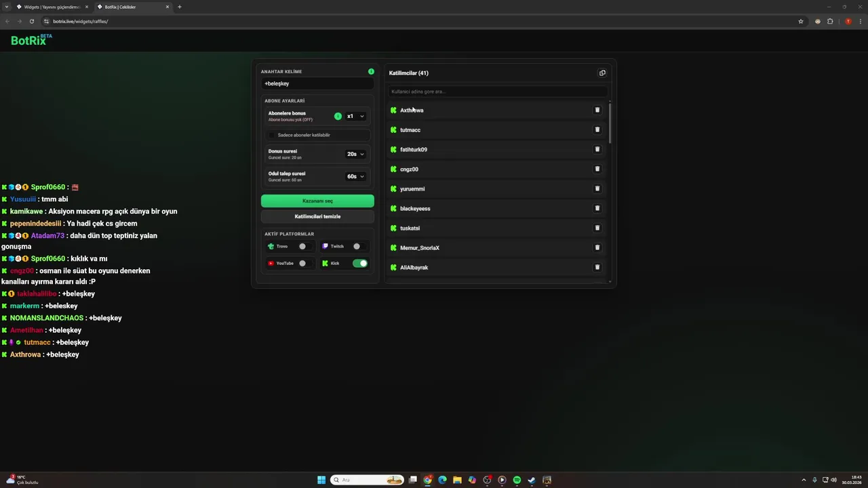Open Spotify from the taskbar
The width and height of the screenshot is (868, 488).
pos(517,480)
